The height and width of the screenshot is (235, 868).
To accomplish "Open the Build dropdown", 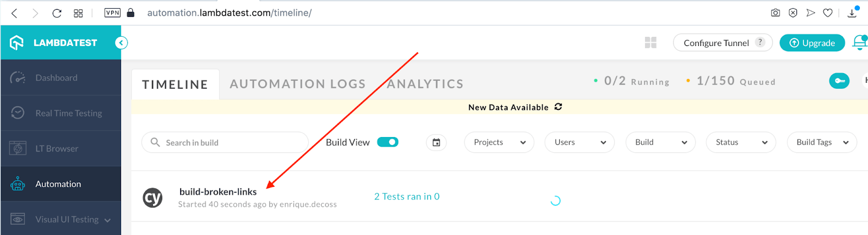I will [x=660, y=142].
